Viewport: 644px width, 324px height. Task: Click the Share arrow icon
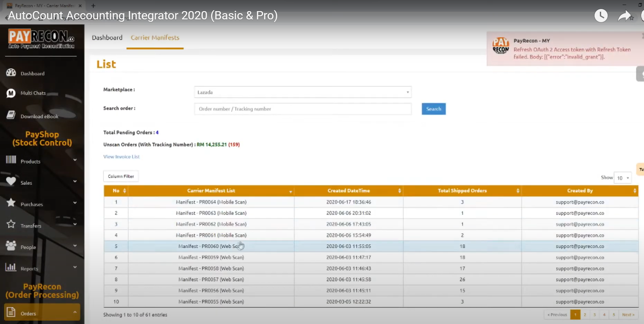click(x=625, y=16)
